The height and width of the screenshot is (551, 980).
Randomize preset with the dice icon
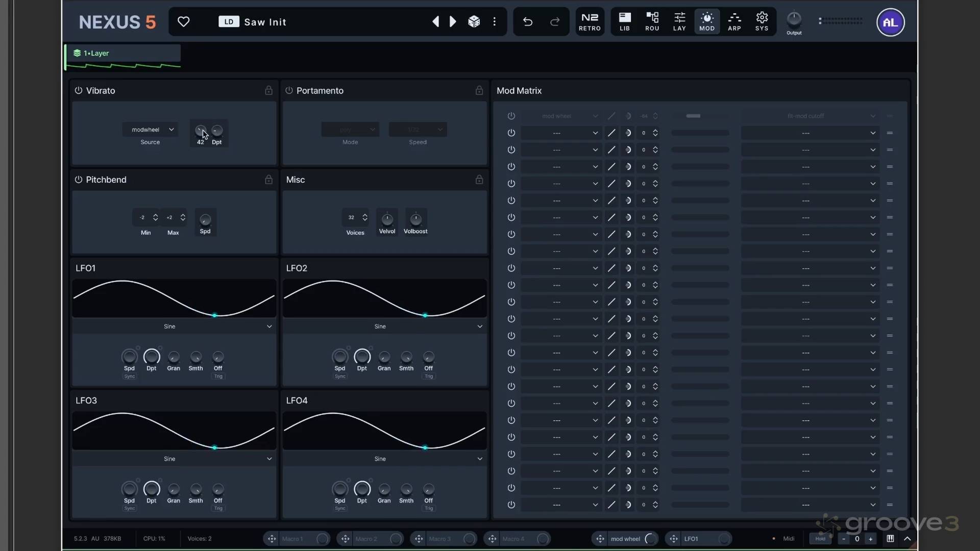tap(474, 21)
